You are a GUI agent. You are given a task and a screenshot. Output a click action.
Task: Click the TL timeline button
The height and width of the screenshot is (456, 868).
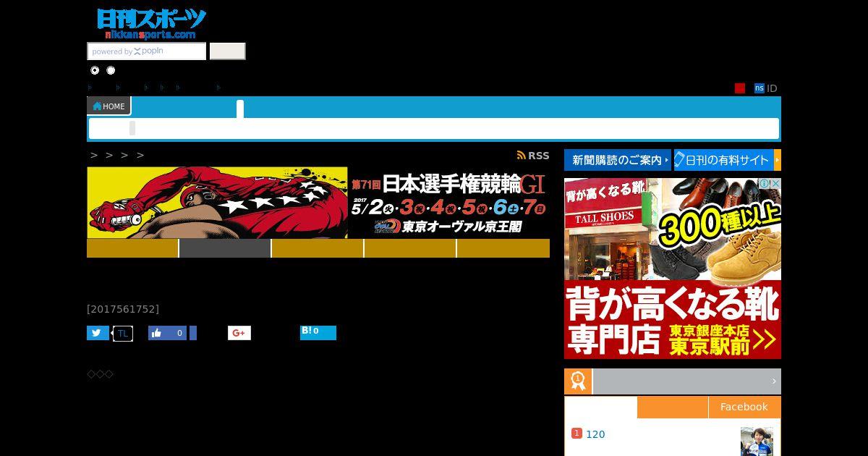pos(123,334)
